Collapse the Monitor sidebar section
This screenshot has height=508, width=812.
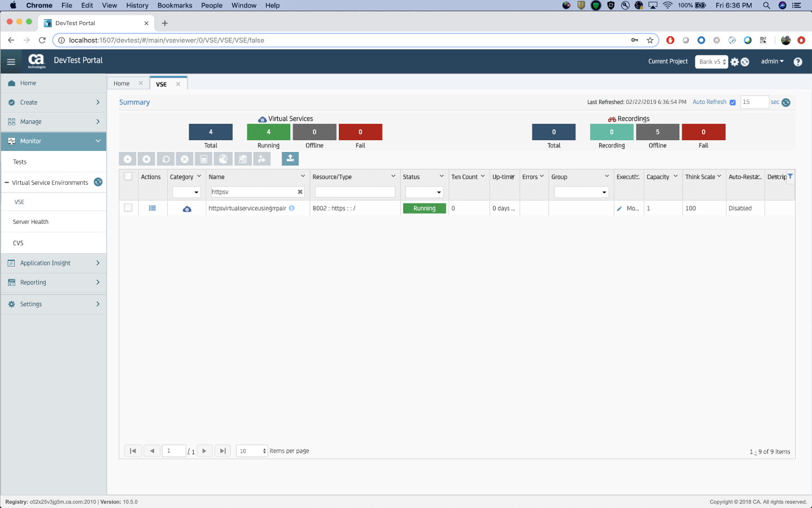click(x=54, y=141)
